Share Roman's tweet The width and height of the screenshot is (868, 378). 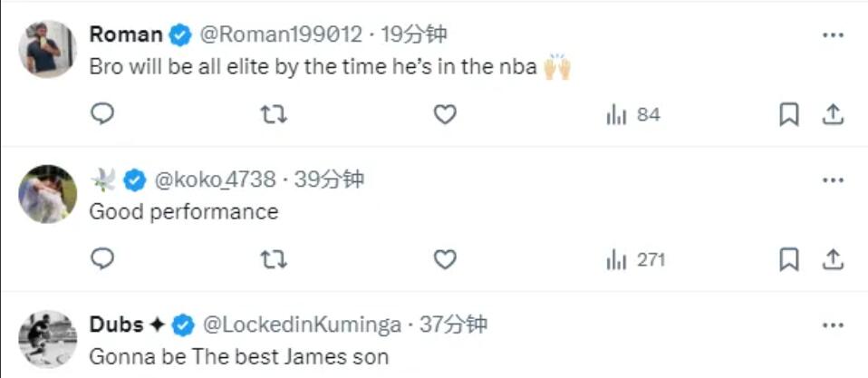pyautogui.click(x=833, y=114)
